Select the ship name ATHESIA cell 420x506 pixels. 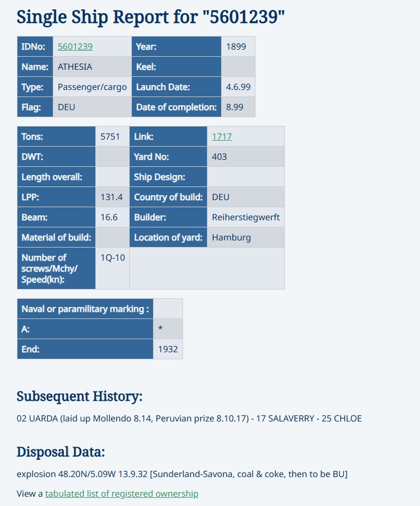(92, 67)
